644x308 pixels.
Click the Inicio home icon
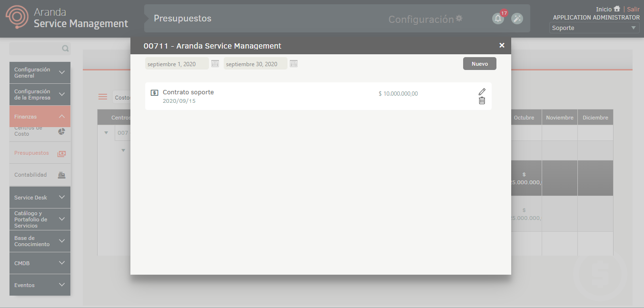(x=617, y=9)
